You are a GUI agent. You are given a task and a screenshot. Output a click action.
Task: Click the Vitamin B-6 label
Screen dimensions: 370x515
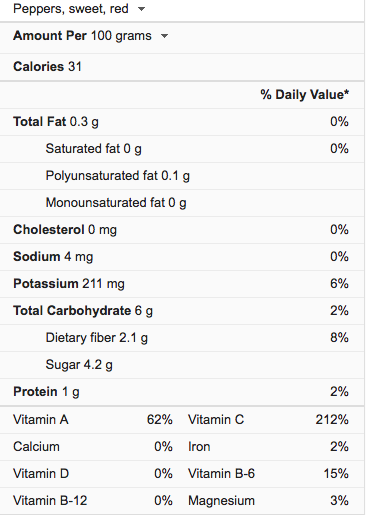point(221,474)
